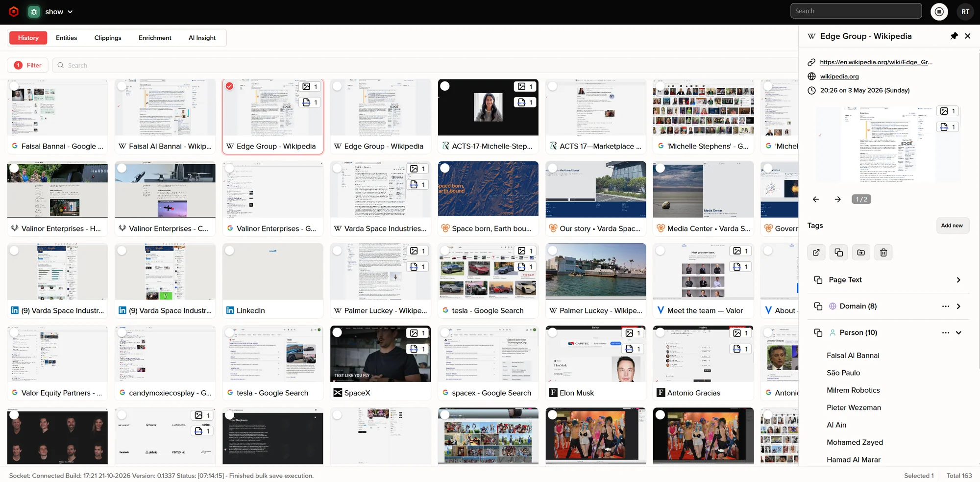Open Domain (8) more options menu
This screenshot has height=482, width=980.
click(x=945, y=306)
